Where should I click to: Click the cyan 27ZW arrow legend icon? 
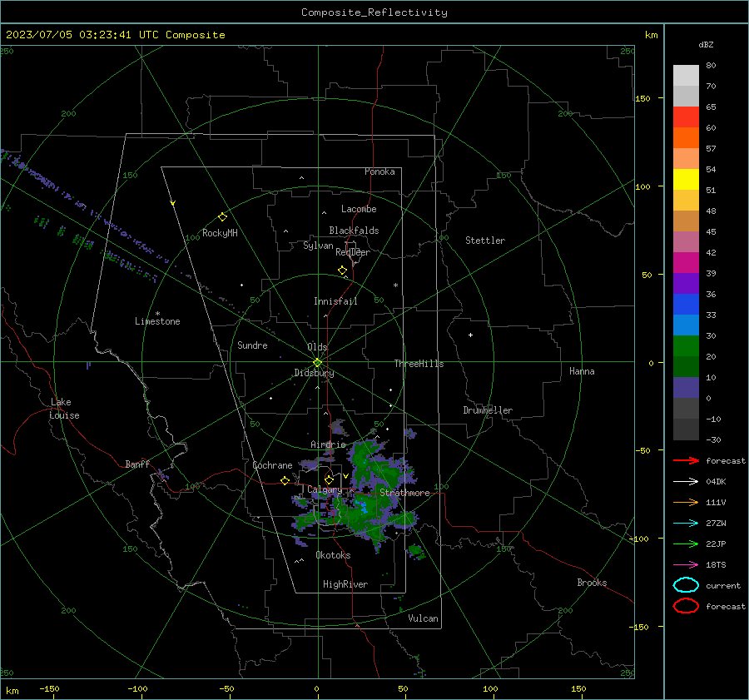point(686,524)
